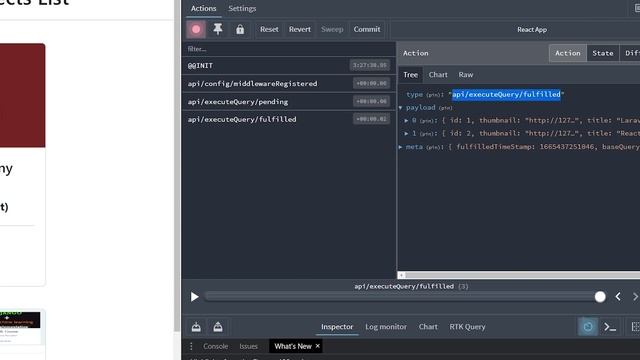Click the Reset button
The image size is (640, 360).
point(269,29)
